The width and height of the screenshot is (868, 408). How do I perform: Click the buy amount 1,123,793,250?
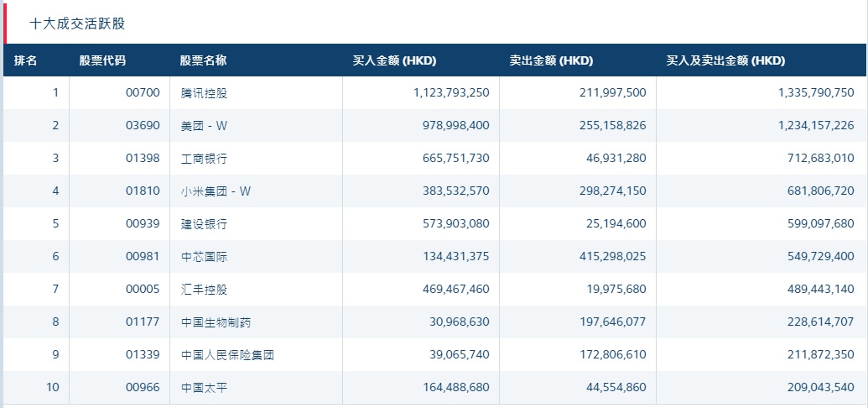point(451,93)
